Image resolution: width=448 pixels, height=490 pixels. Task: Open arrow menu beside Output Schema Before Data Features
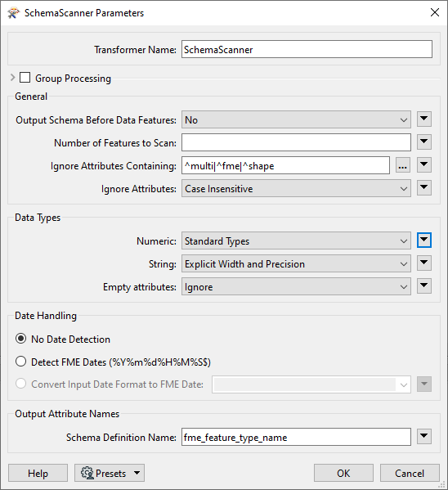point(424,119)
